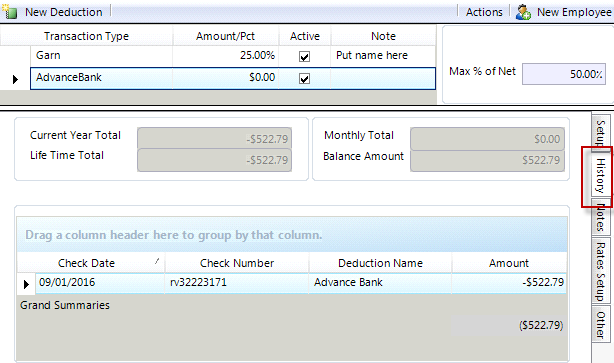Open the Notes tab
Screen dimensions: 614x363
coord(600,217)
